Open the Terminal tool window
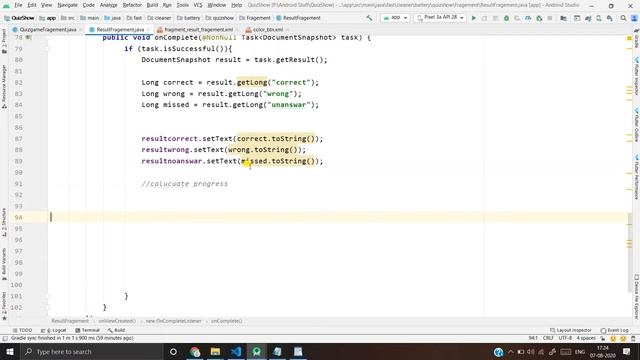 point(87,330)
